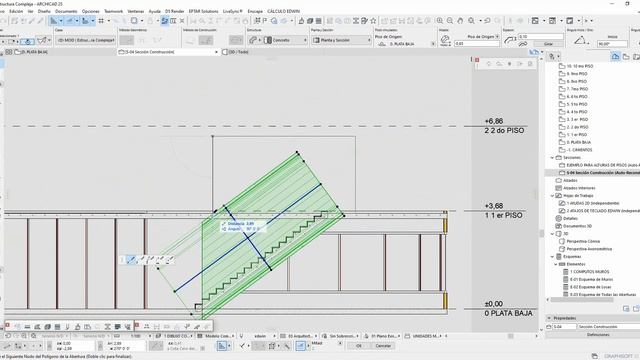The height and width of the screenshot is (360, 640).
Task: Open the Edición menu
Action: point(16,11)
